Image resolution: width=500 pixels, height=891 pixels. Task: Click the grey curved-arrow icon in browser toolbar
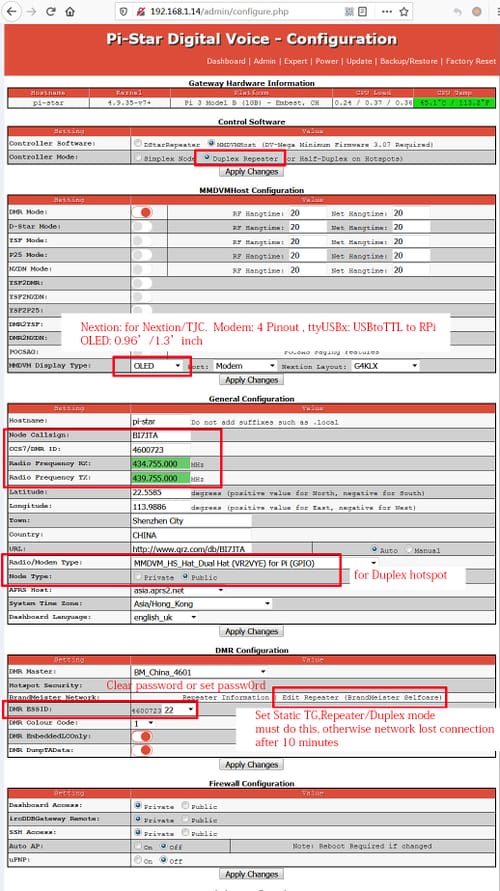click(457, 11)
